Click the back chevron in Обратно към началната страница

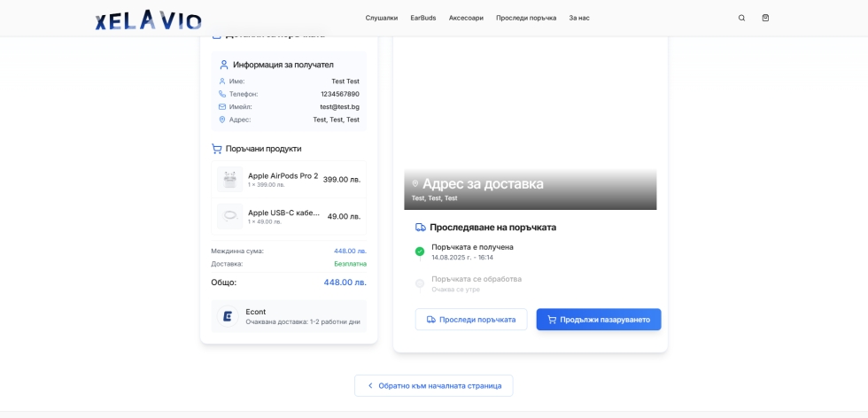370,386
